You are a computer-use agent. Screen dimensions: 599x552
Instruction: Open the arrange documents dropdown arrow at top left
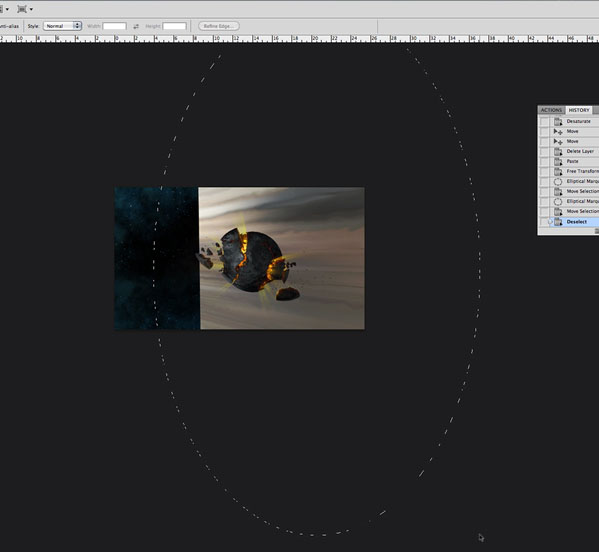(7, 9)
